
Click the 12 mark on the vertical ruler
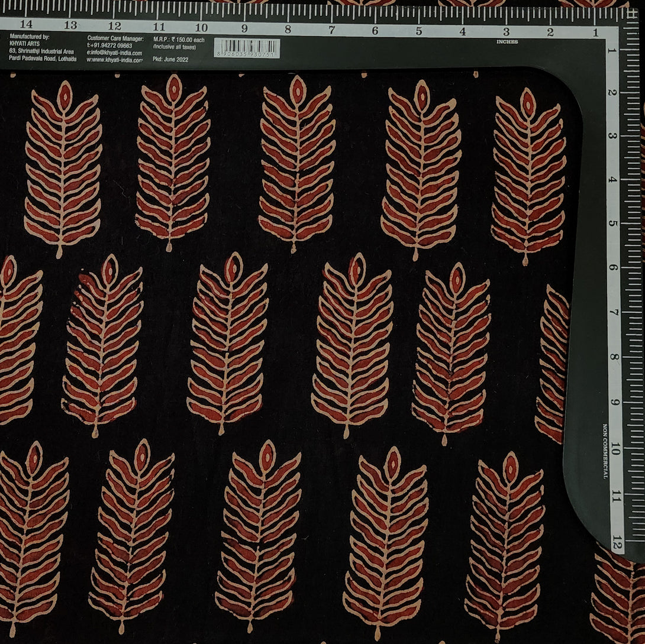click(617, 542)
